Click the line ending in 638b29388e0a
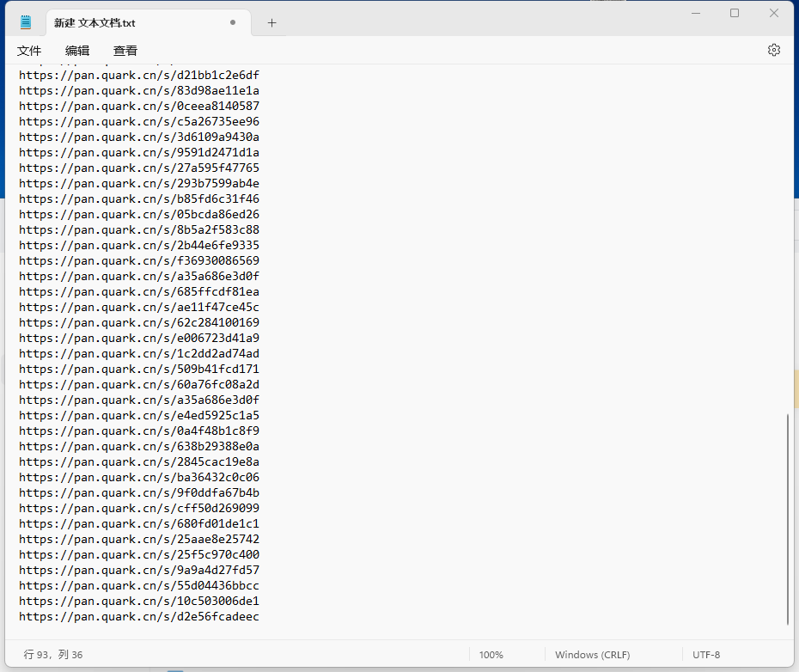799x672 pixels. point(139,447)
